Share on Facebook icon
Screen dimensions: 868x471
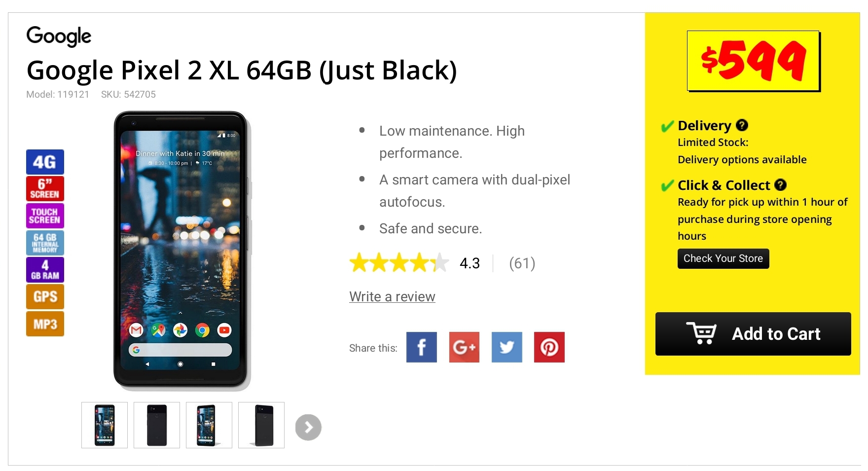(x=421, y=347)
